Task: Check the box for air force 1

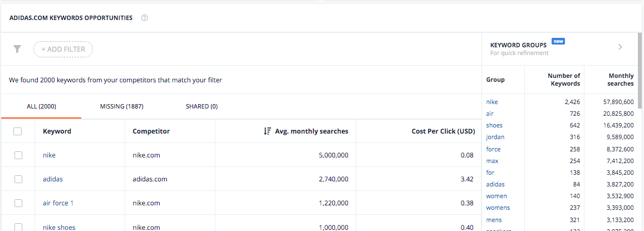Action: point(18,203)
